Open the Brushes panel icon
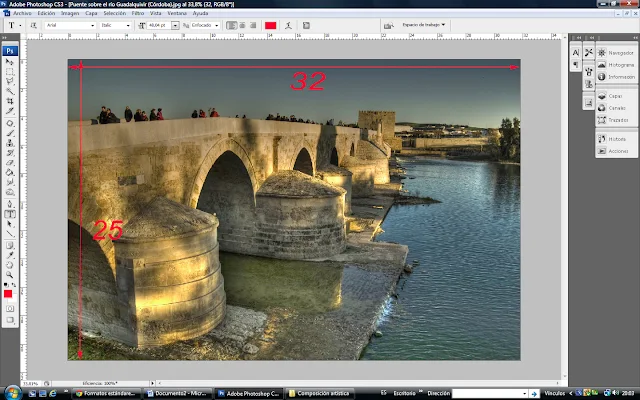The width and height of the screenshot is (640, 400). 589,72
